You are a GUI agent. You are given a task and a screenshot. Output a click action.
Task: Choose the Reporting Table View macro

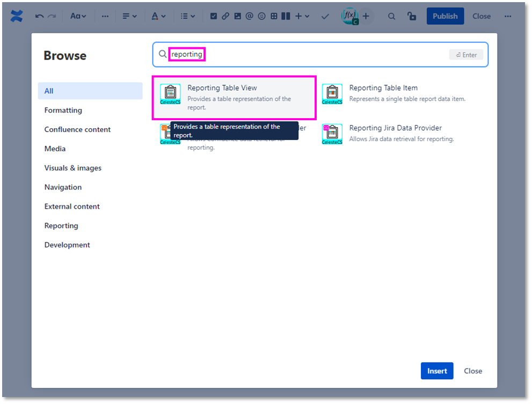[234, 98]
